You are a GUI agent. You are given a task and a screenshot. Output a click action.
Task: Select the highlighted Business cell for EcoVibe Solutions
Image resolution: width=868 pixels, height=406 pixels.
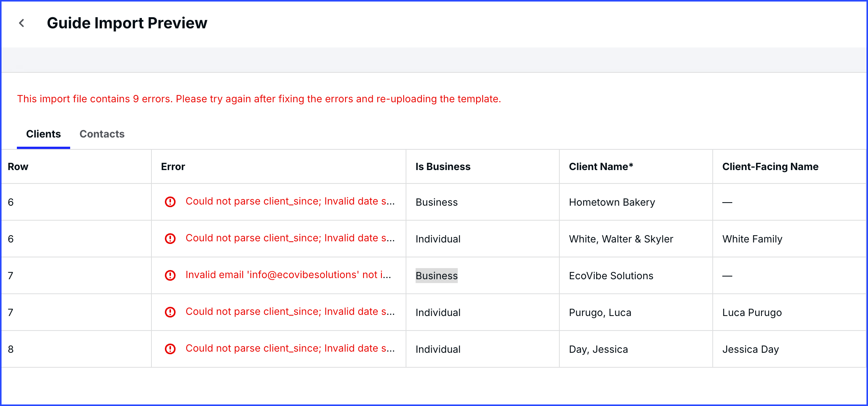pos(437,276)
